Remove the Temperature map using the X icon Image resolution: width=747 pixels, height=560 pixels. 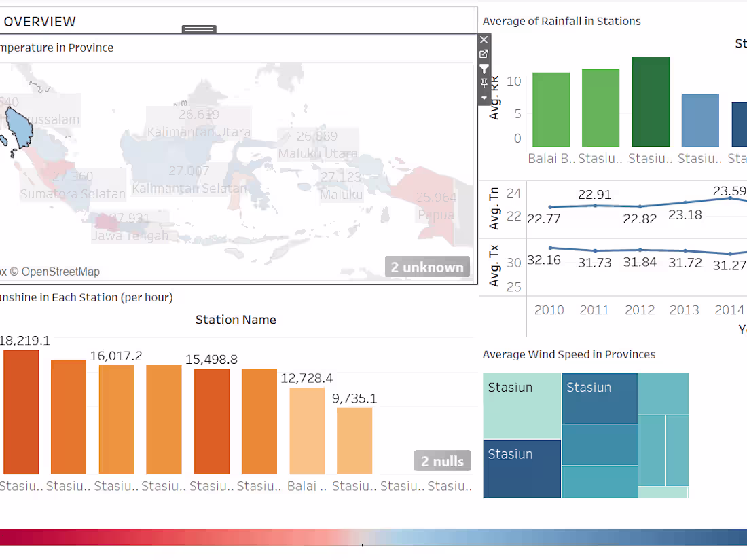click(484, 39)
